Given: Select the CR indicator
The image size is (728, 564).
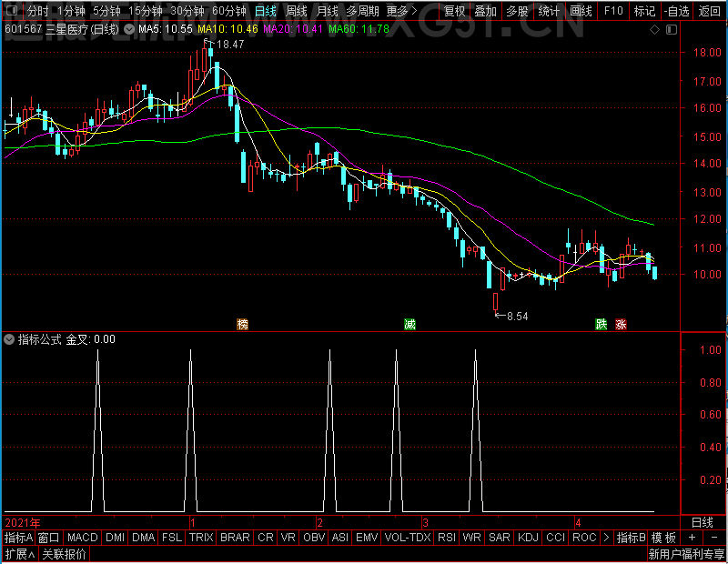Looking at the screenshot, I should coord(265,538).
